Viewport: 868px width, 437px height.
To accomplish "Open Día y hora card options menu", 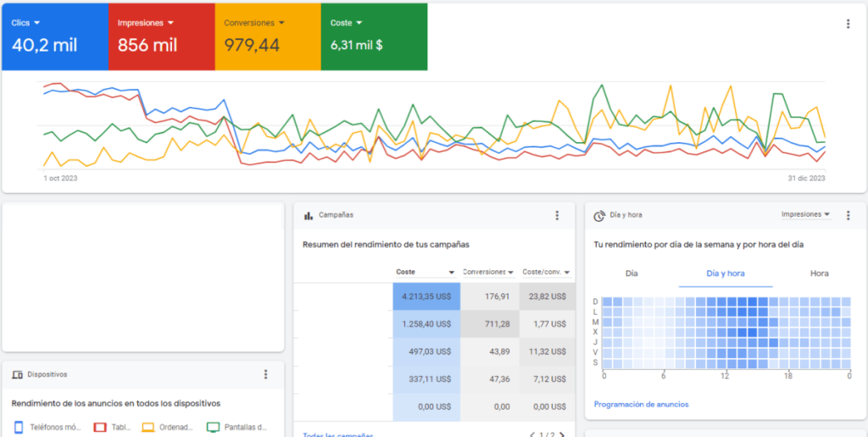I will pyautogui.click(x=848, y=216).
